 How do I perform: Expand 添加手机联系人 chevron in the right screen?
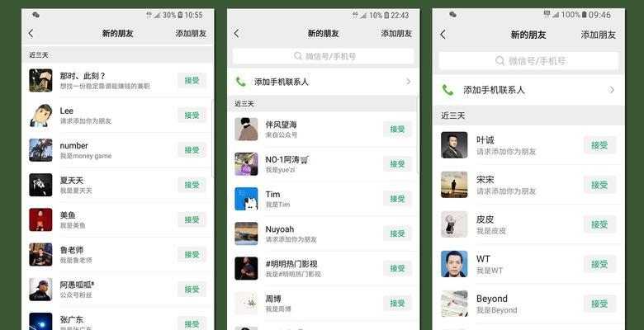(612, 90)
